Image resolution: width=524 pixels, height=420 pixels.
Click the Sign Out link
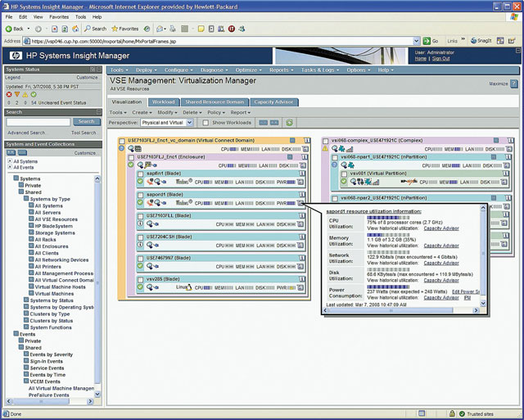pyautogui.click(x=440, y=58)
